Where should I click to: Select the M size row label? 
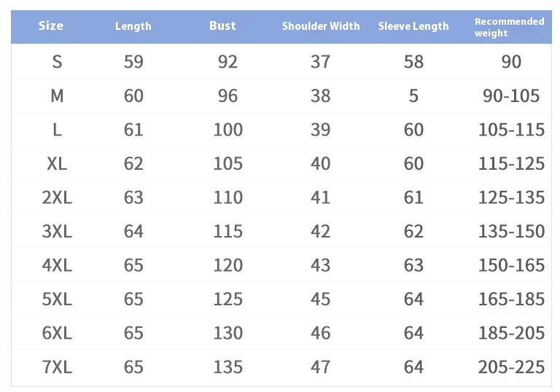[57, 95]
